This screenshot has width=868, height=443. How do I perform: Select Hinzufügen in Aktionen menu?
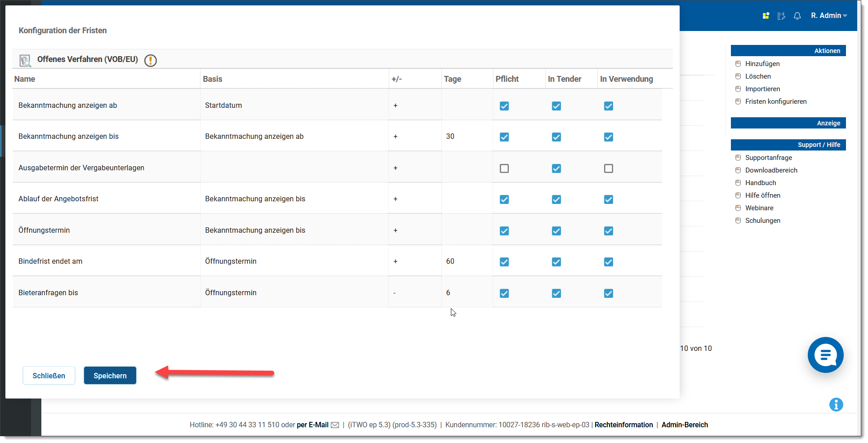[x=762, y=64]
